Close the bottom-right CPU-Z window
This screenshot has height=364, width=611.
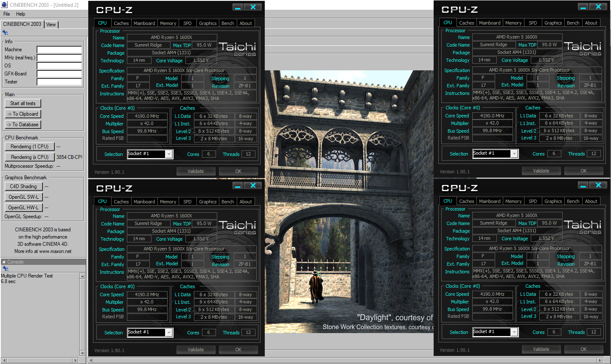click(x=598, y=185)
